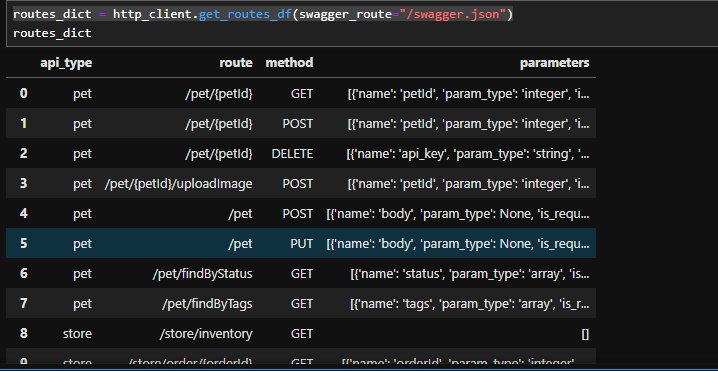718x371 pixels.
Task: Click /pet route in row 5
Action: tap(241, 244)
